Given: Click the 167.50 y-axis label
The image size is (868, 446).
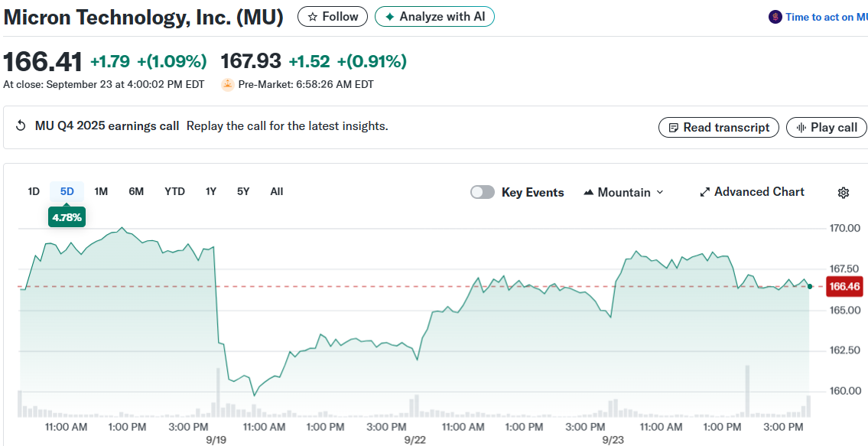Looking at the screenshot, I should pos(844,269).
